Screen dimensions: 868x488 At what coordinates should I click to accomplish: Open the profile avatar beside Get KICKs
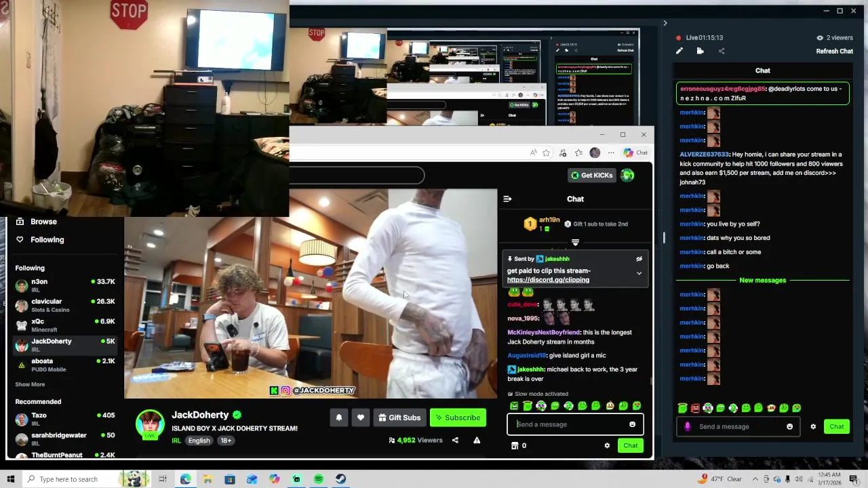pyautogui.click(x=627, y=176)
